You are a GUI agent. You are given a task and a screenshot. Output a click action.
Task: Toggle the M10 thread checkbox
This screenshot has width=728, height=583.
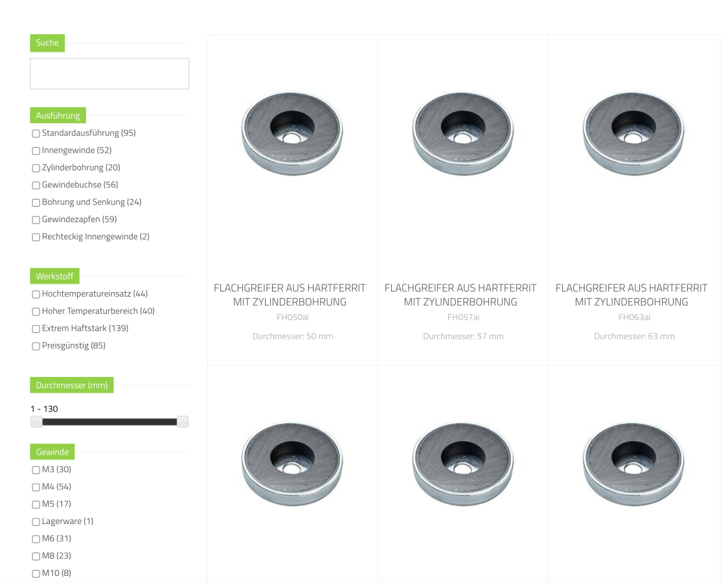[x=36, y=573]
